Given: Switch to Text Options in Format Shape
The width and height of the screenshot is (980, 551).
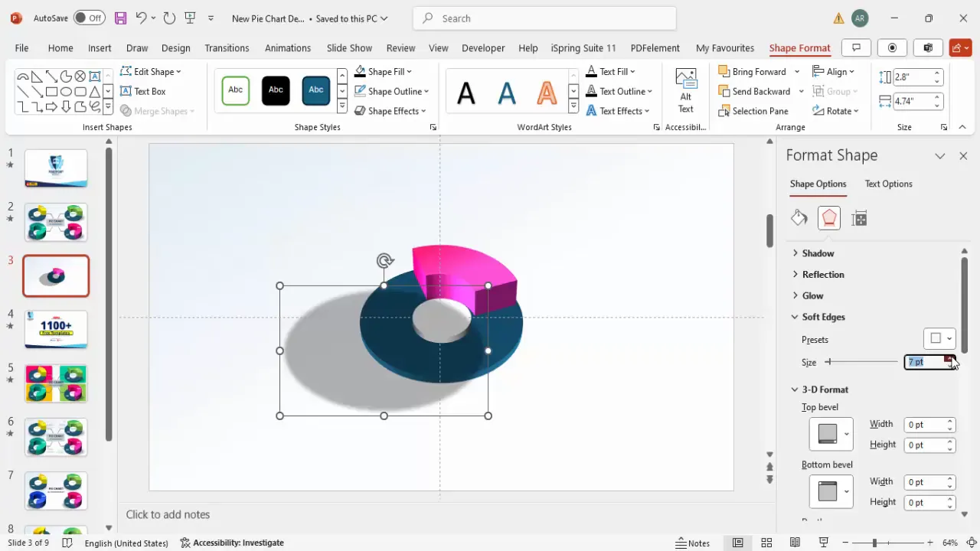Looking at the screenshot, I should [x=888, y=184].
